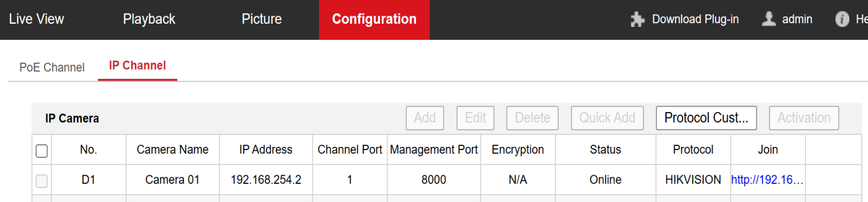Viewport: 868px width, 202px height.
Task: Click the Download Plug-in text link
Action: 695,19
